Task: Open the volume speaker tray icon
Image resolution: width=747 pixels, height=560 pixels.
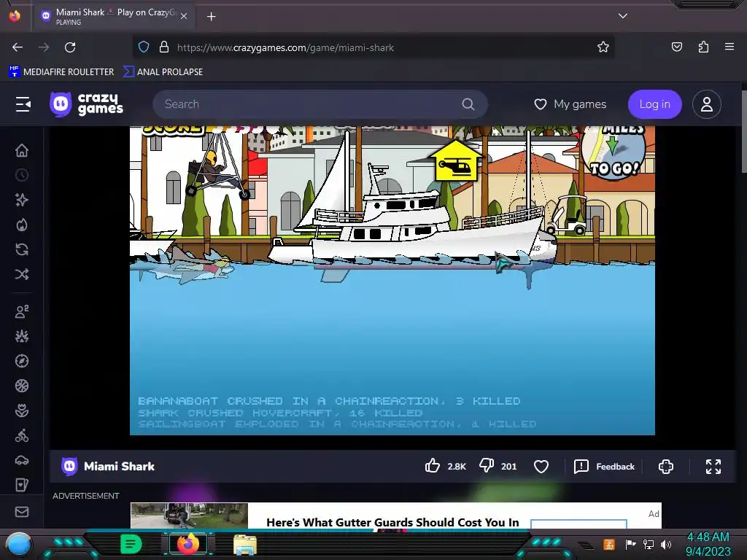Action: 666,544
